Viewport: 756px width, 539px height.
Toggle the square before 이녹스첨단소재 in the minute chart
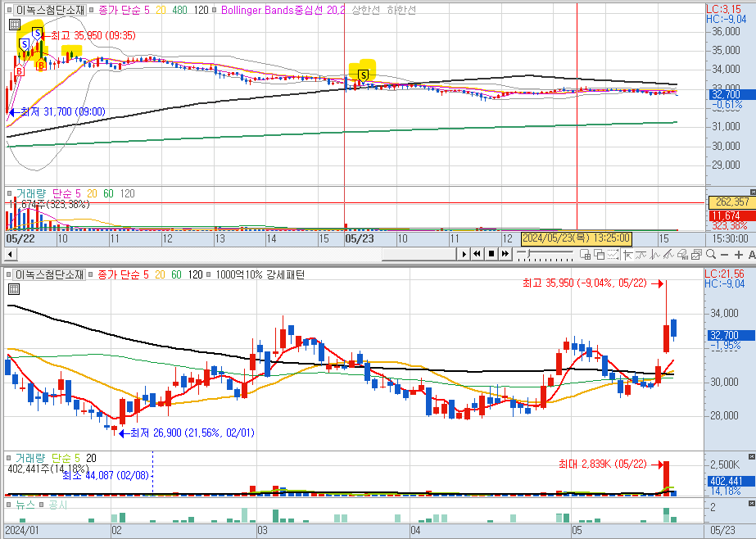9,10
